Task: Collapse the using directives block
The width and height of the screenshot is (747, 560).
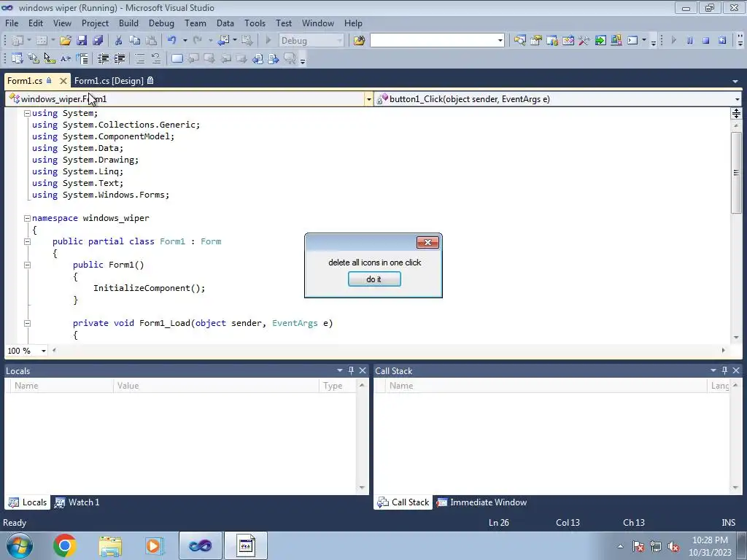Action: 27,113
